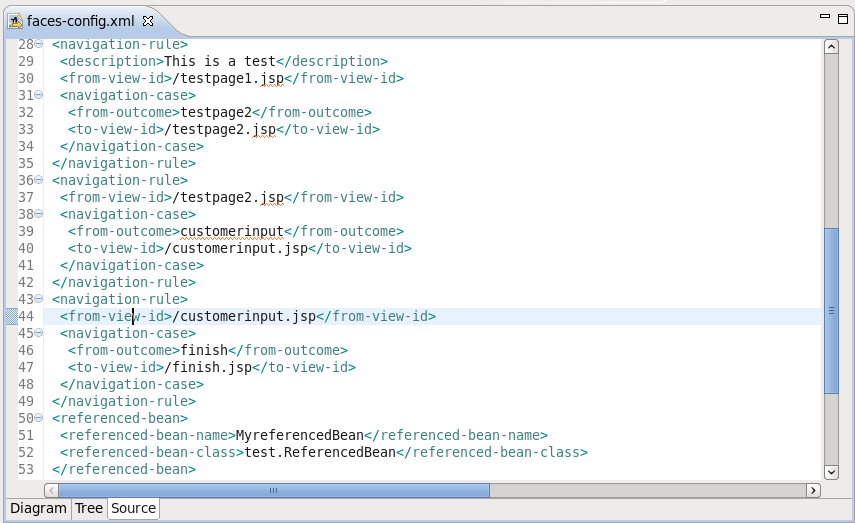
Task: Click '/customerinput.jsp' on line 44
Action: click(244, 316)
